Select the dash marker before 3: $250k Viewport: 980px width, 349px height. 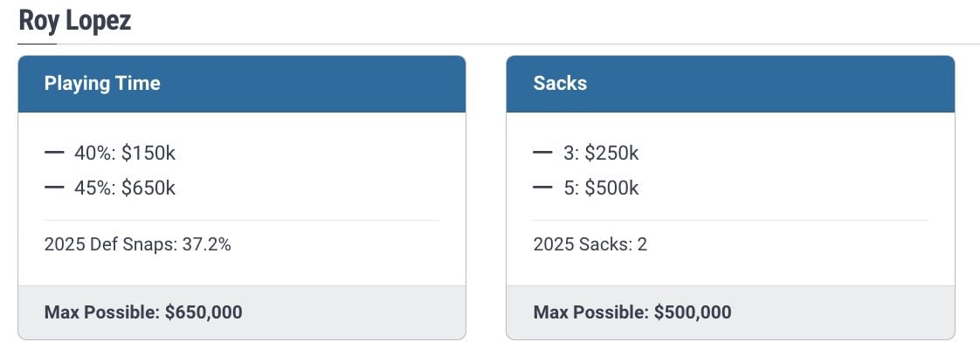point(542,154)
